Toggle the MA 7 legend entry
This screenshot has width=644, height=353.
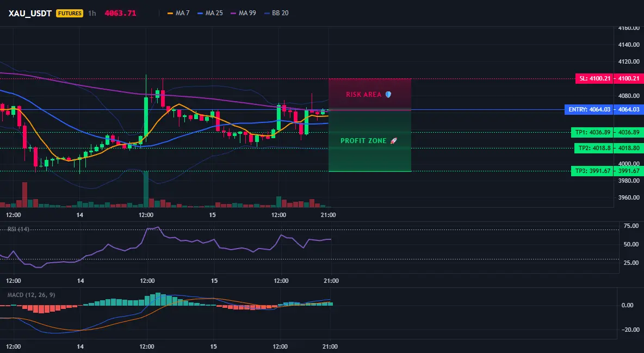pos(178,13)
